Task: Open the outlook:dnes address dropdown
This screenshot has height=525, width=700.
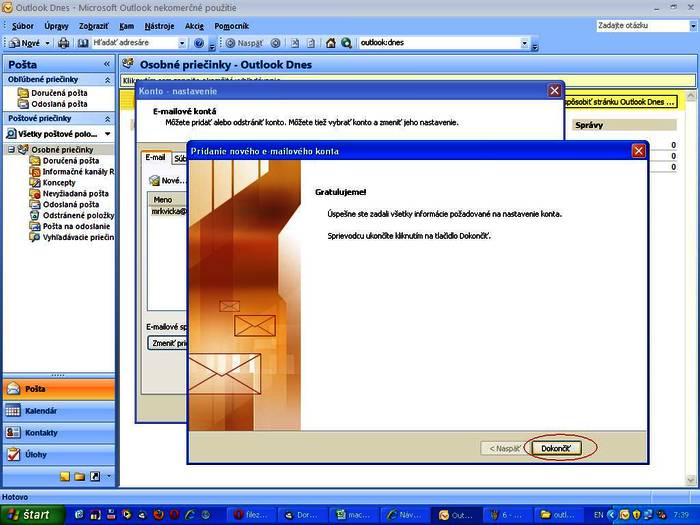Action: pos(525,43)
